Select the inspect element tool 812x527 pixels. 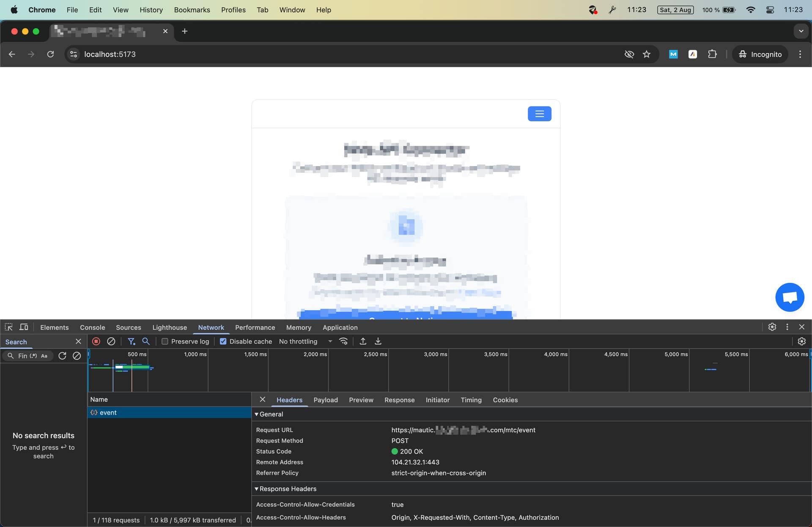(8, 327)
